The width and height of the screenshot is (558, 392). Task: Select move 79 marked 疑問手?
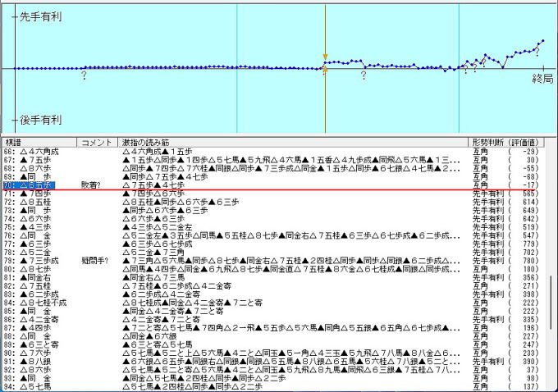[34, 260]
